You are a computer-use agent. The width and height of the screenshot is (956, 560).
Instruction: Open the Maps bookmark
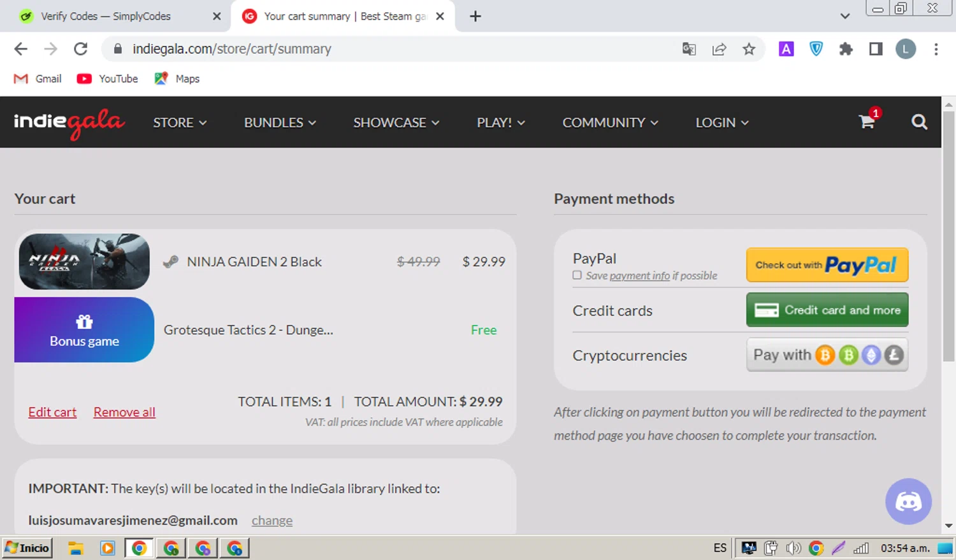177,78
